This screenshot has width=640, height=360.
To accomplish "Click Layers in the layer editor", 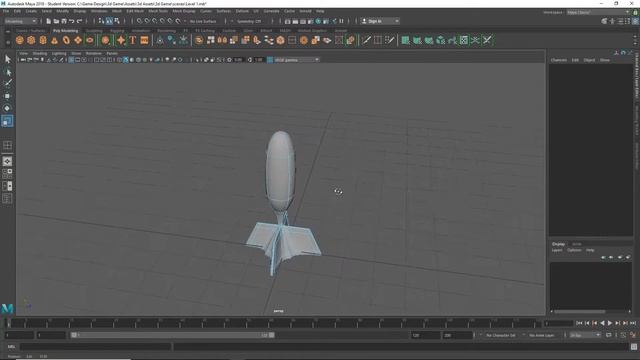I will point(557,250).
